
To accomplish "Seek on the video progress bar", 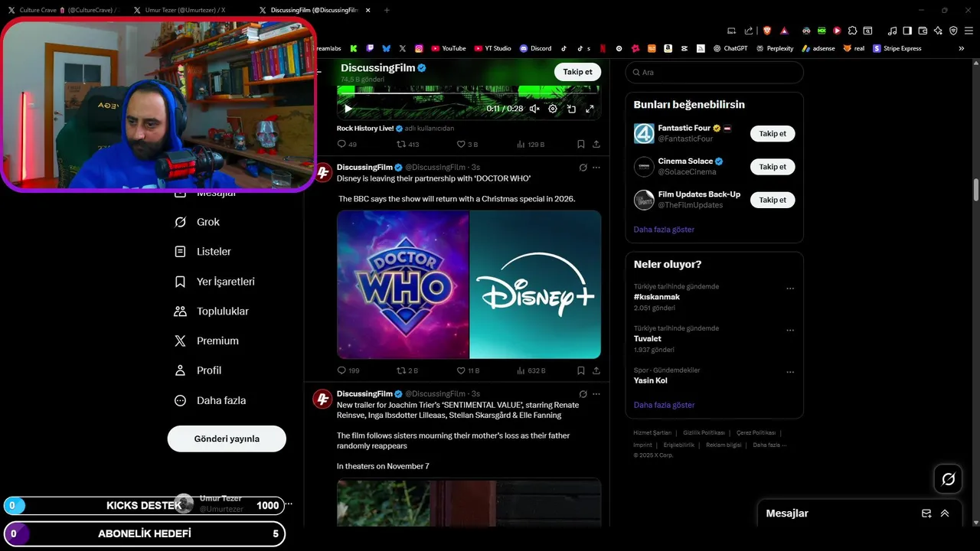I will [469, 95].
